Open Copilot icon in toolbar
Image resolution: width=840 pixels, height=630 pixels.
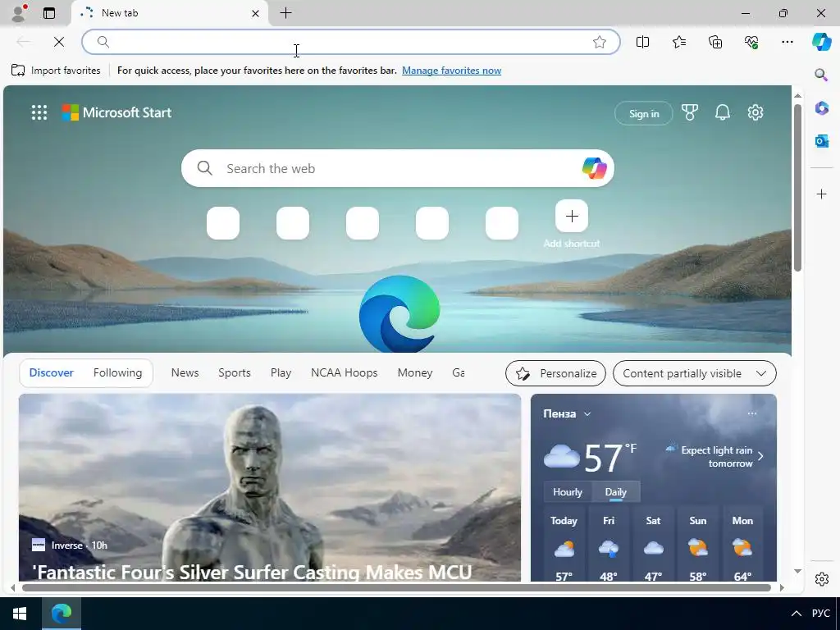pos(821,42)
